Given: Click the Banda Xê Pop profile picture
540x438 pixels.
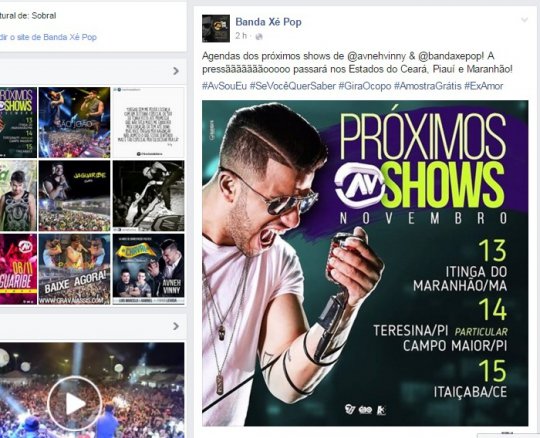Looking at the screenshot, I should pyautogui.click(x=216, y=28).
